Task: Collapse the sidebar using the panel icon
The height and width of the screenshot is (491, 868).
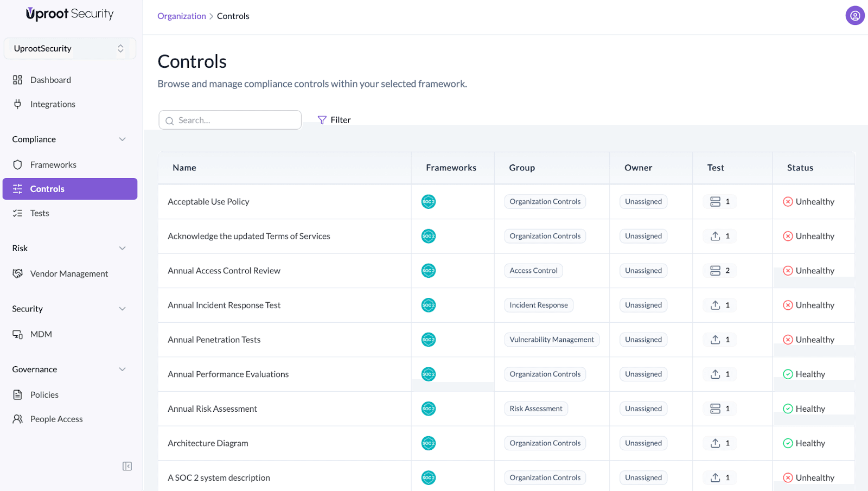Action: pyautogui.click(x=127, y=466)
